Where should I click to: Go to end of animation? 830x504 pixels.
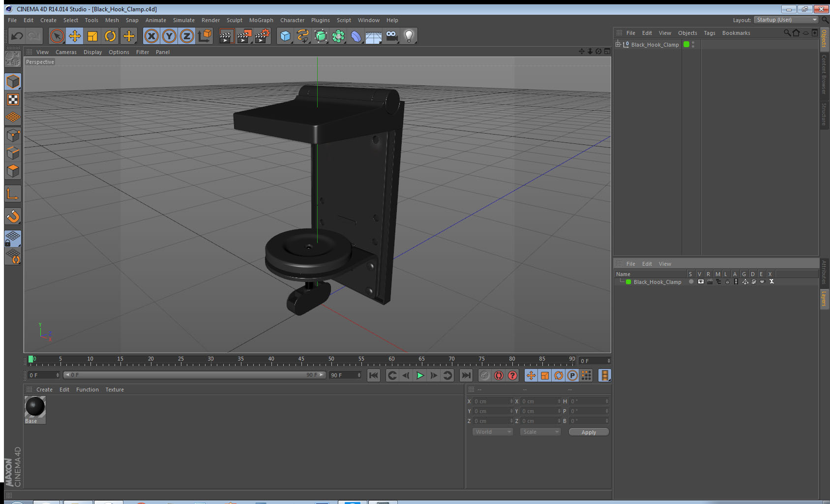tap(466, 375)
